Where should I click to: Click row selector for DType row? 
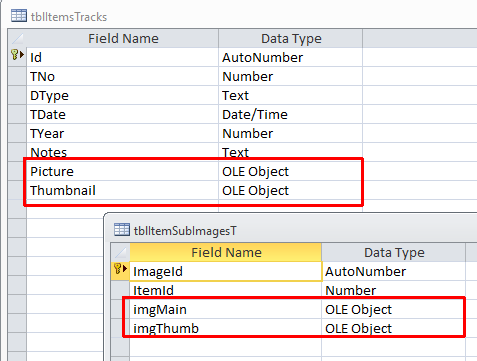[17, 95]
